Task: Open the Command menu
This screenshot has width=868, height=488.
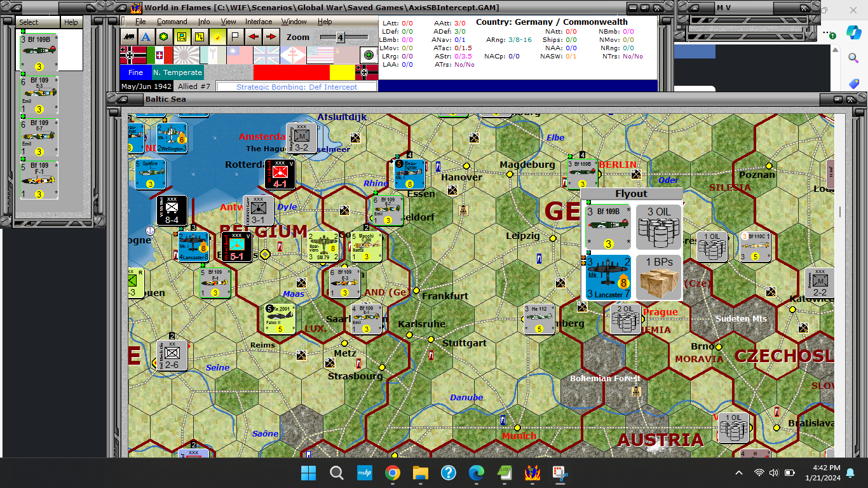Action: (x=172, y=22)
